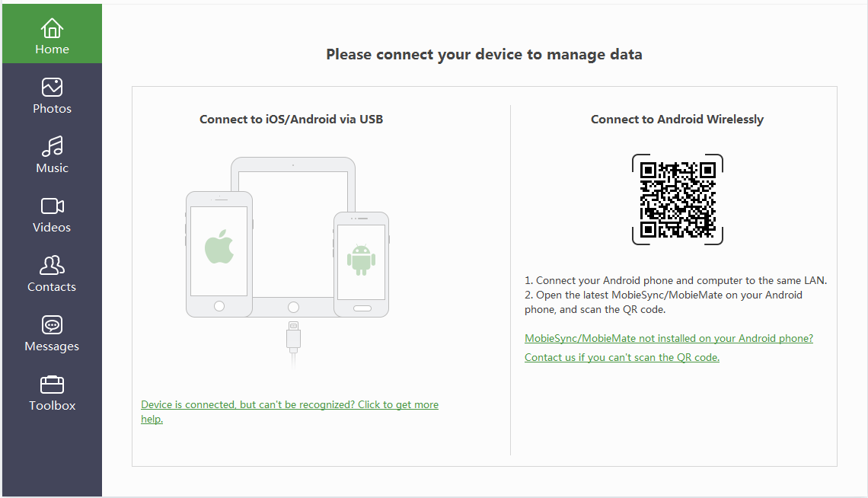
Task: Click the 'Connect to iOS/Android via USB' heading
Action: [x=291, y=119]
